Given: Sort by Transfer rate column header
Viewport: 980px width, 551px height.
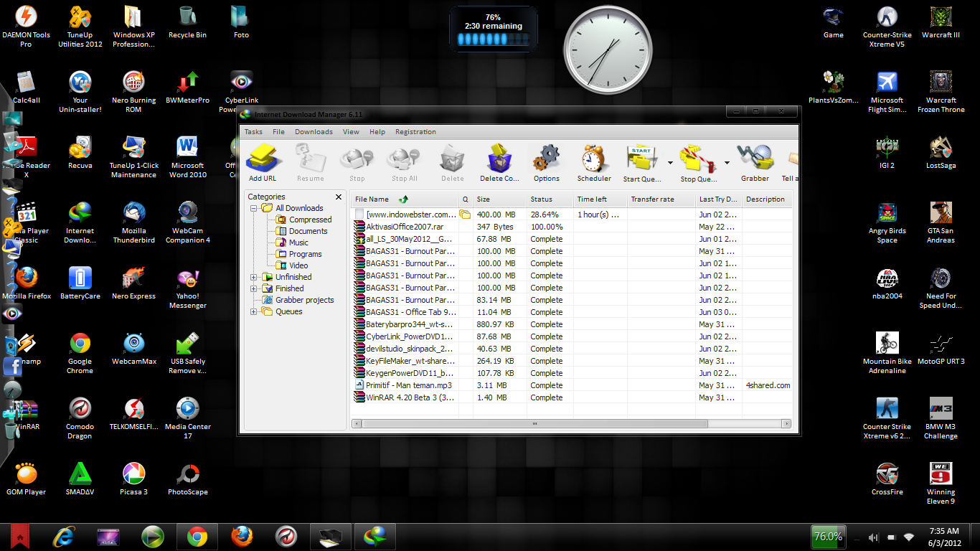Looking at the screenshot, I should (x=661, y=199).
